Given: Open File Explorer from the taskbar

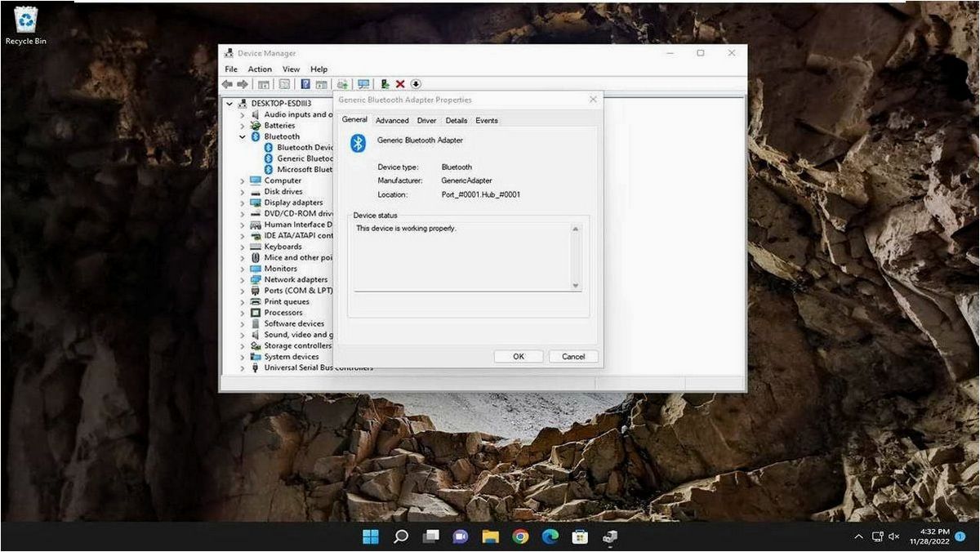Looking at the screenshot, I should (x=490, y=536).
